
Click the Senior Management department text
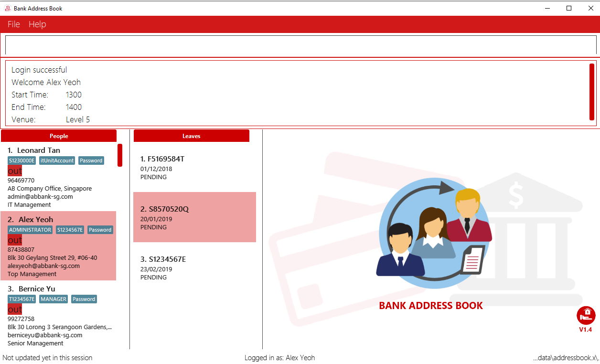pos(35,343)
